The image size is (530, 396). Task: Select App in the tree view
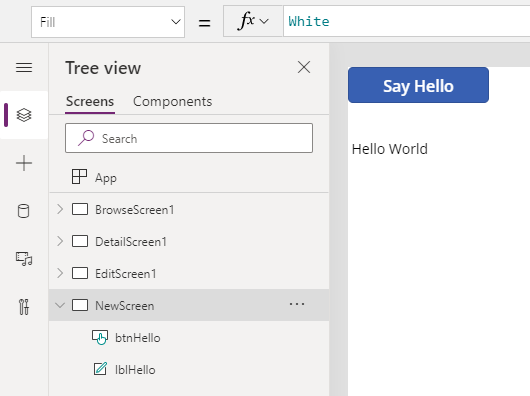(x=189, y=177)
